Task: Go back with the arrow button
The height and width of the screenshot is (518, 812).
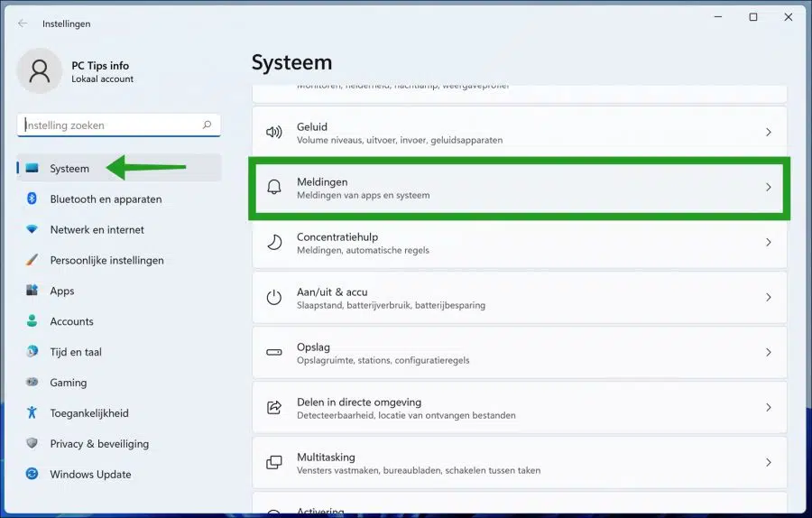Action: (x=23, y=23)
